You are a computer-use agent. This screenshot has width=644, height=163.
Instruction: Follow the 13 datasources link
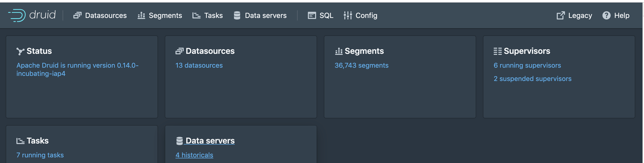point(199,65)
